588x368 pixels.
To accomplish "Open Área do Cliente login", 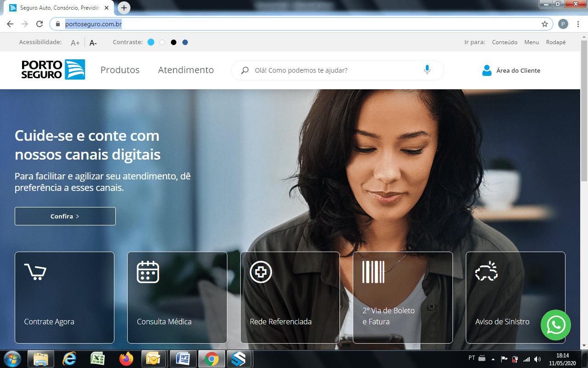I will coord(511,70).
